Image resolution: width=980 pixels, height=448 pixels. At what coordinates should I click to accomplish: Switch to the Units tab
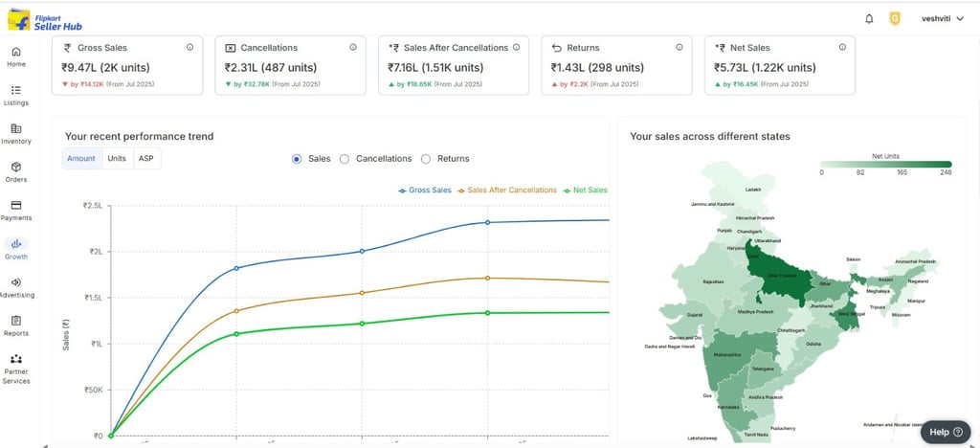(x=117, y=159)
